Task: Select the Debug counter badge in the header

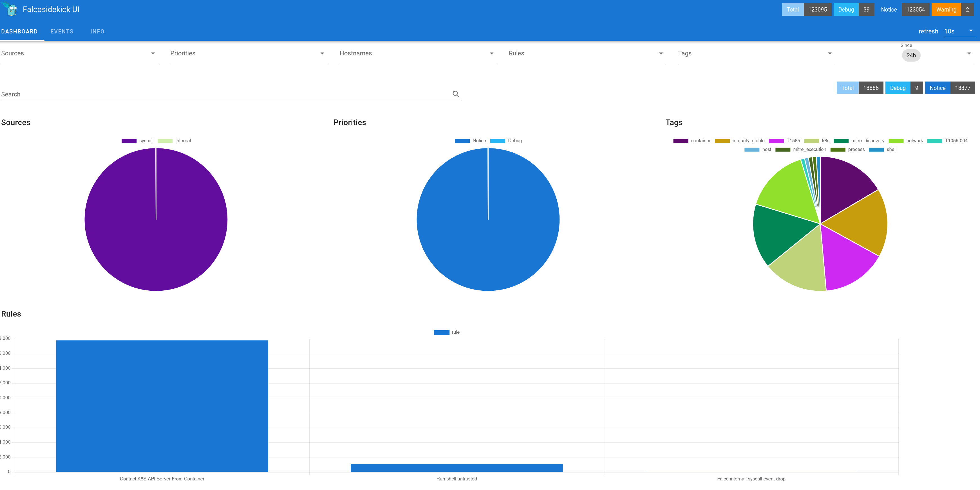Action: point(846,9)
